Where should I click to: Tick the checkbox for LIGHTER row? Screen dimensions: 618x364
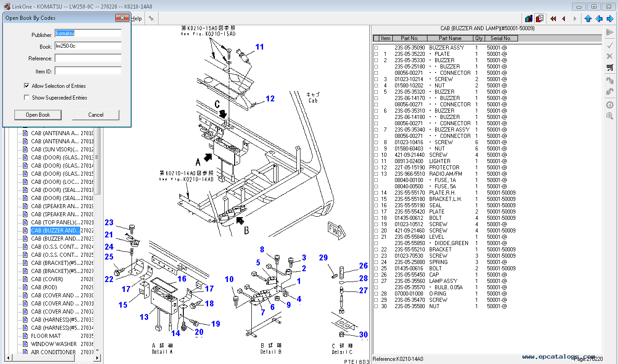pos(376,161)
